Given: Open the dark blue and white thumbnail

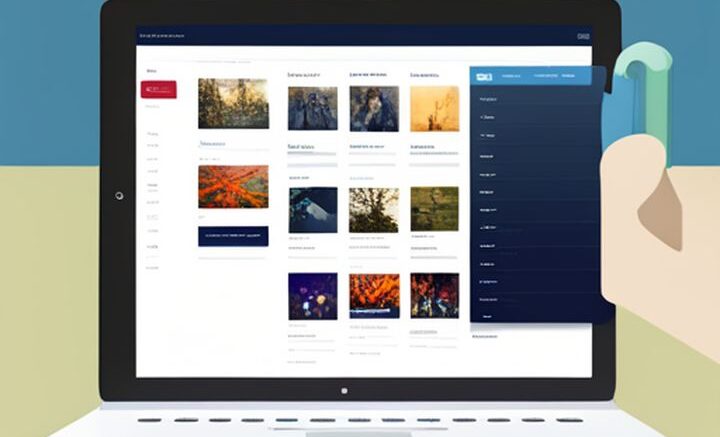Looking at the screenshot, I should click(313, 210).
